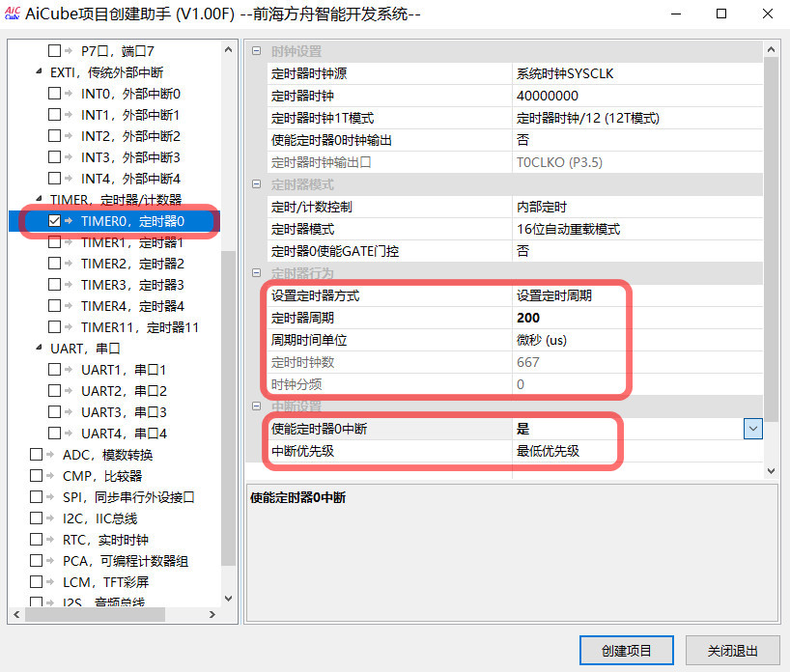Click the arrow icon beside TIMER0, 定时器0
Screen dimensions: 790x672
67,221
